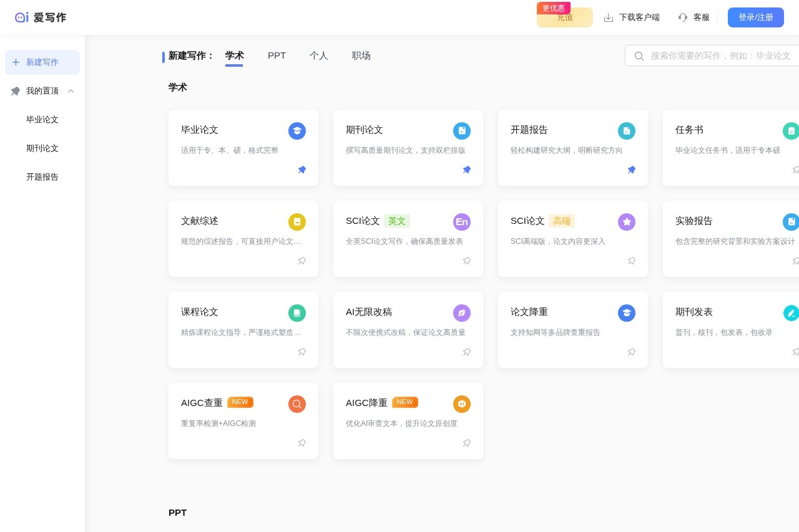This screenshot has height=532, width=799.
Task: Click the 毕业论文 graduation cap icon
Action: 297,131
